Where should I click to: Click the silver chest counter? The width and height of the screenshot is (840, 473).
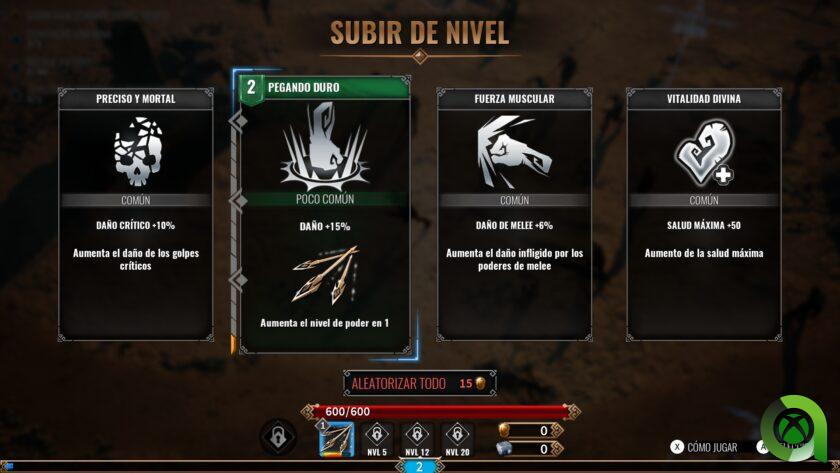click(530, 448)
